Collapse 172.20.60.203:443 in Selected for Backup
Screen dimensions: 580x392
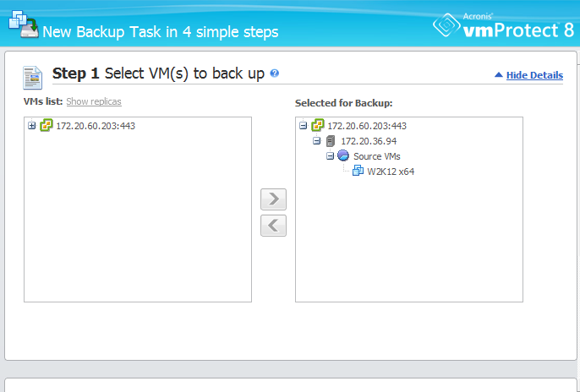[303, 126]
